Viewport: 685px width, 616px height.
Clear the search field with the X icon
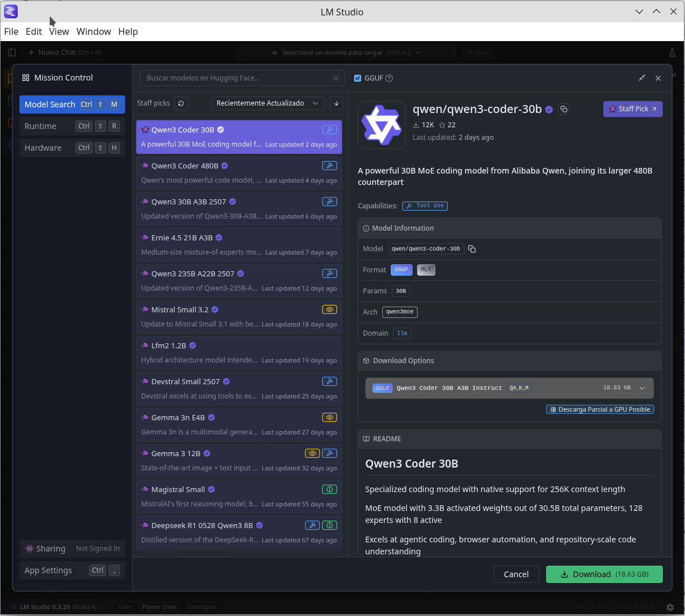pyautogui.click(x=336, y=78)
